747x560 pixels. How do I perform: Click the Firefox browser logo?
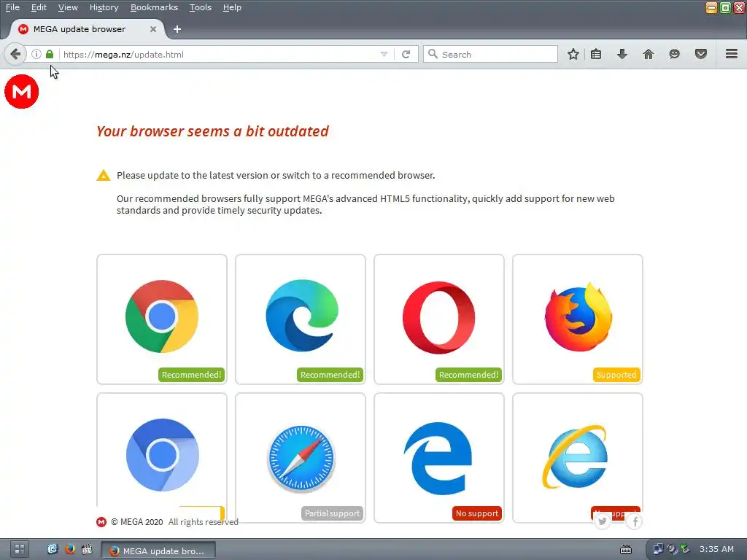point(578,316)
